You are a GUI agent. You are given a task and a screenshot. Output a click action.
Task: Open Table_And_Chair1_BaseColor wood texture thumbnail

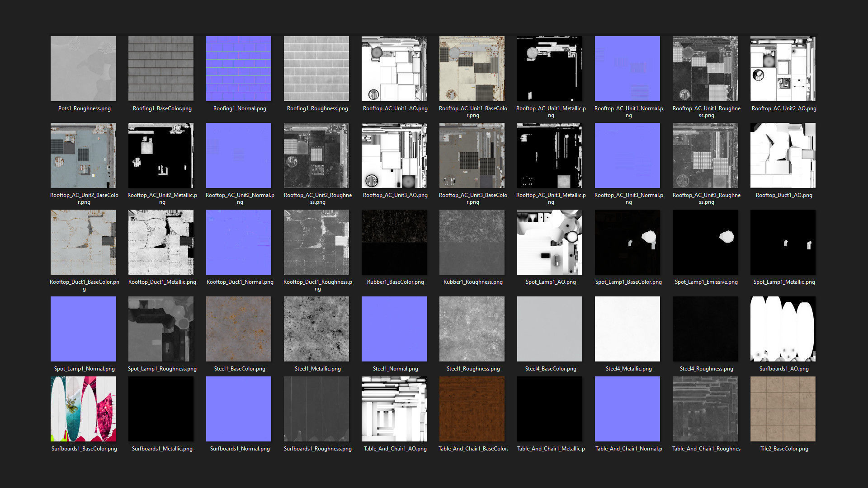472,409
